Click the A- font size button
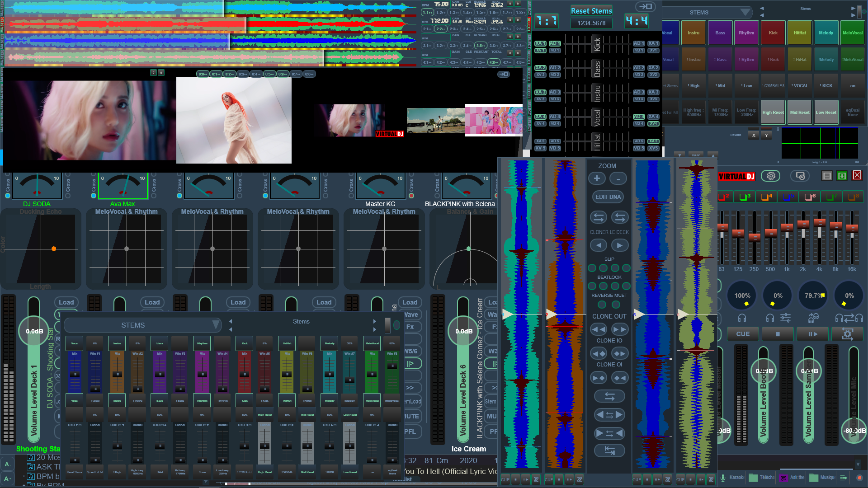This screenshot has height=488, width=868. [x=7, y=464]
